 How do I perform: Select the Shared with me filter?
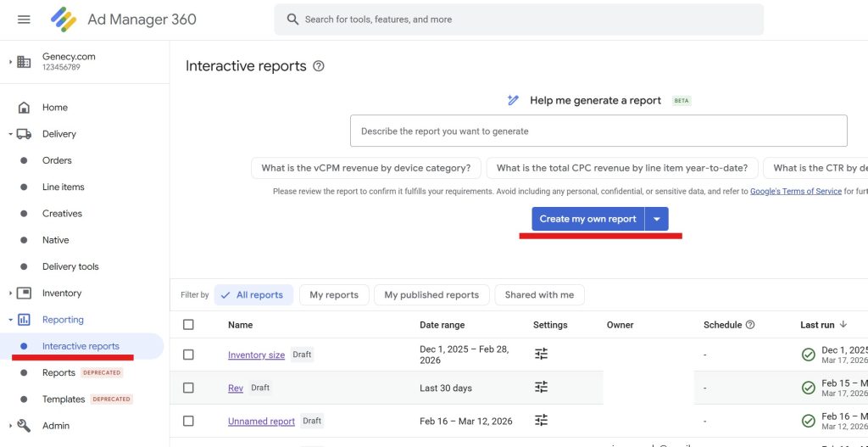pyautogui.click(x=539, y=295)
